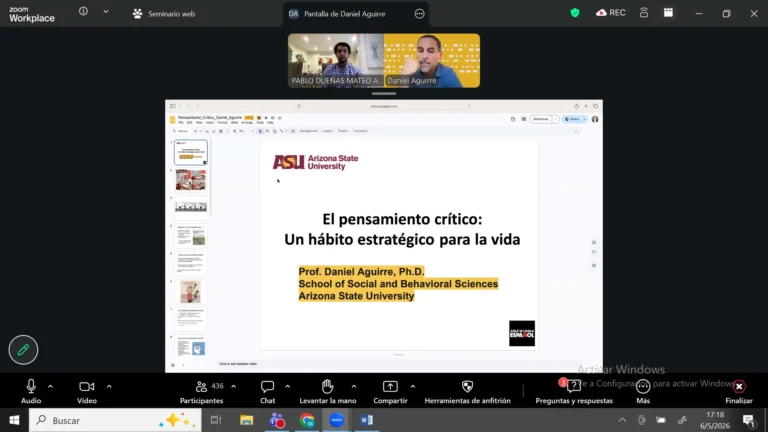The image size is (768, 432).
Task: Open Transition option in Slides toolbar
Action: coord(360,131)
